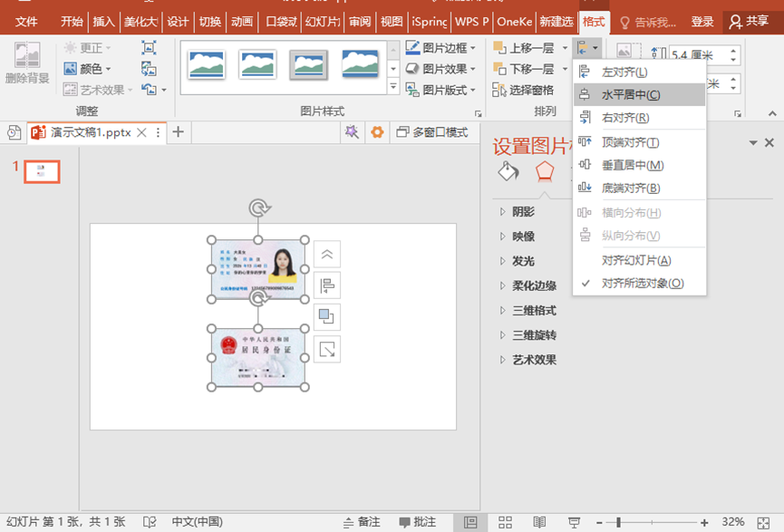This screenshot has height=532, width=784.
Task: Choose 右对齐(R) align right
Action: coord(640,118)
